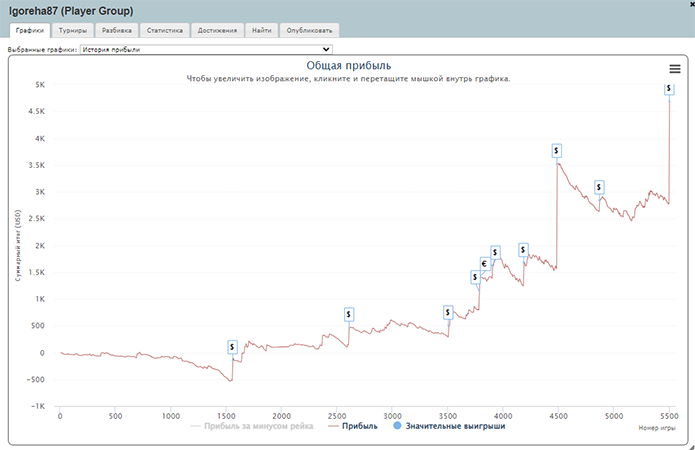Toggle the Значительные выигрыши legend series
The width and height of the screenshot is (695, 450).
tap(449, 426)
